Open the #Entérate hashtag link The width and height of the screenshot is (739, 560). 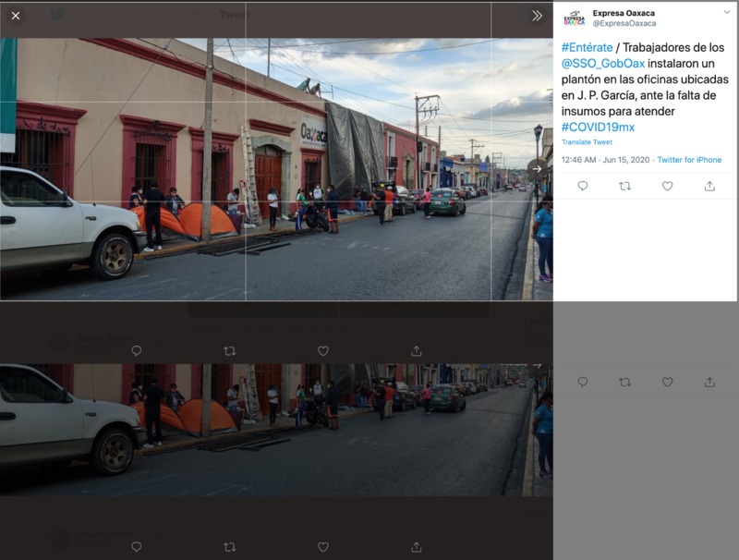[587, 48]
